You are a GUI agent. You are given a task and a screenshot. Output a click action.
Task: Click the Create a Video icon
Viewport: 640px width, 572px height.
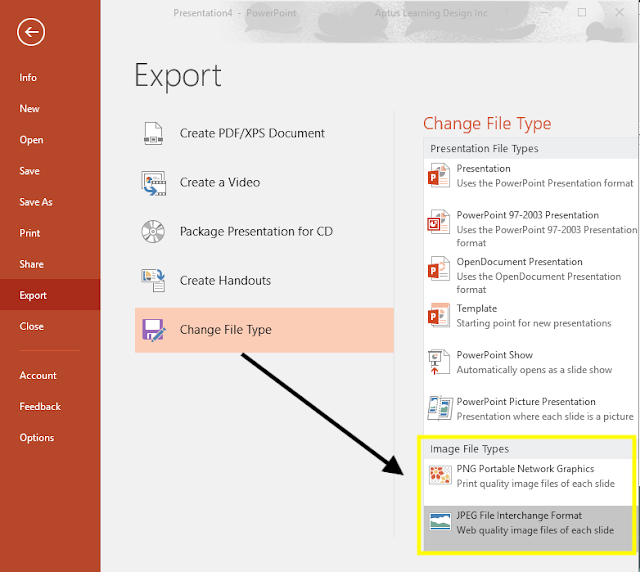coord(153,183)
